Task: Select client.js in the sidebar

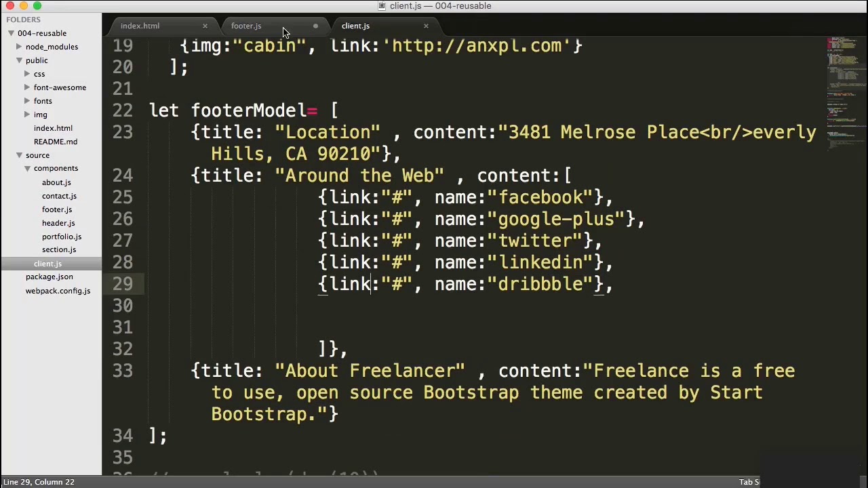Action: click(x=47, y=264)
